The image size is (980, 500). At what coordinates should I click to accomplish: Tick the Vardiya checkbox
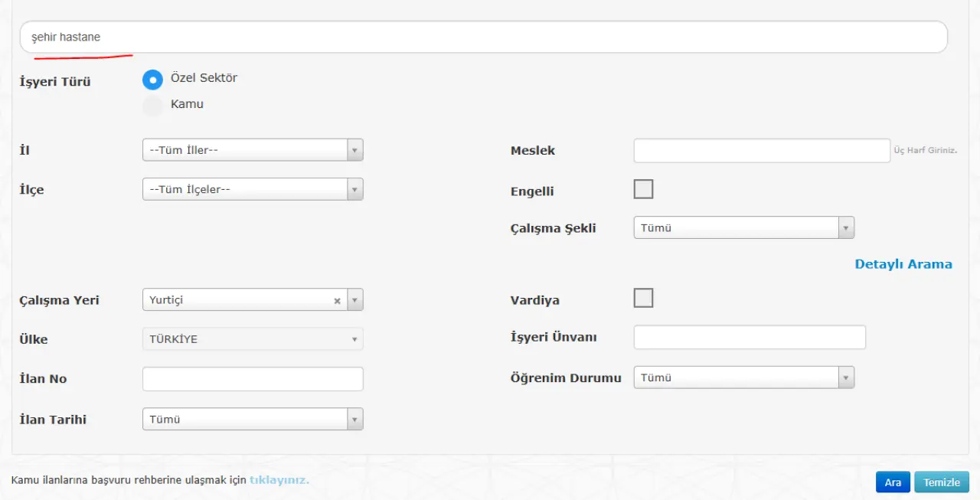point(643,298)
